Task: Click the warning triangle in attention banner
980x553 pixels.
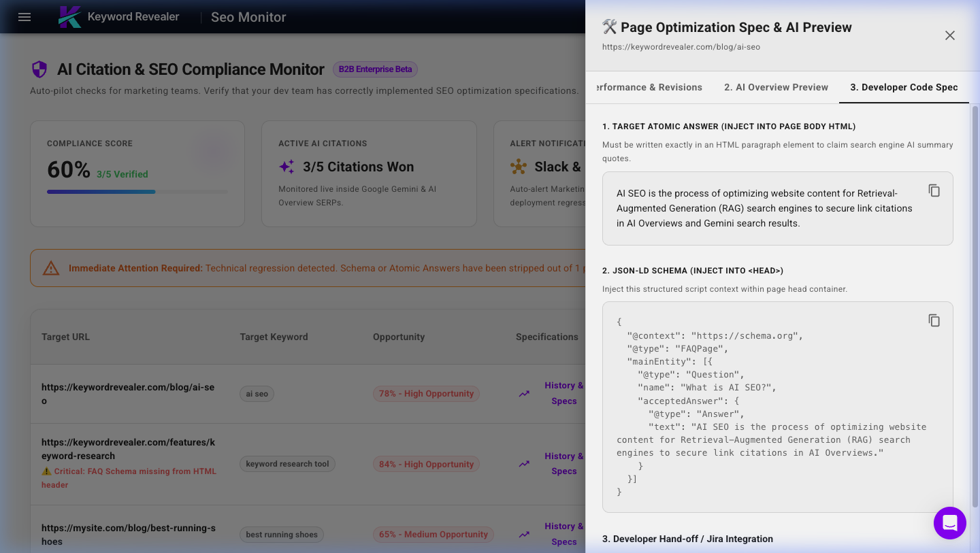Action: click(x=51, y=268)
